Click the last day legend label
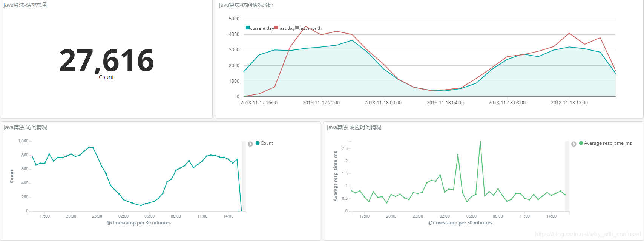The width and height of the screenshot is (644, 241). point(287,28)
